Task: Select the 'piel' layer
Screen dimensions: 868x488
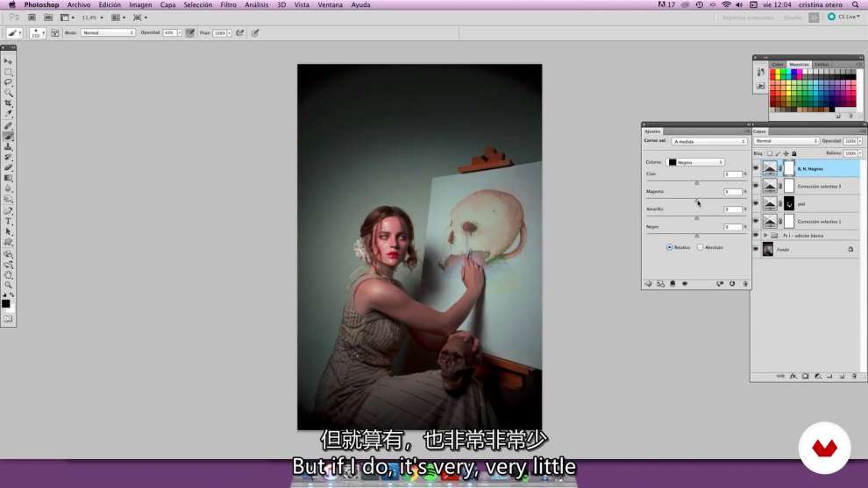Action: [800, 204]
